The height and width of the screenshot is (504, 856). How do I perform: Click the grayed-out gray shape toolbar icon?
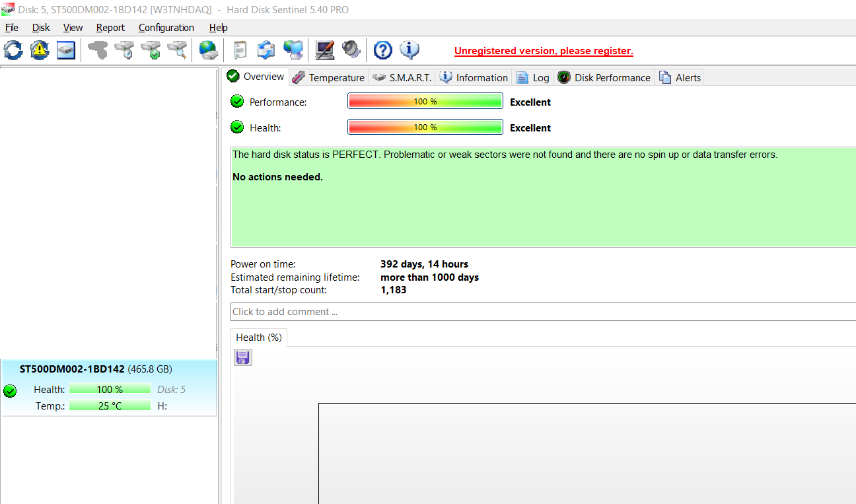click(x=98, y=50)
